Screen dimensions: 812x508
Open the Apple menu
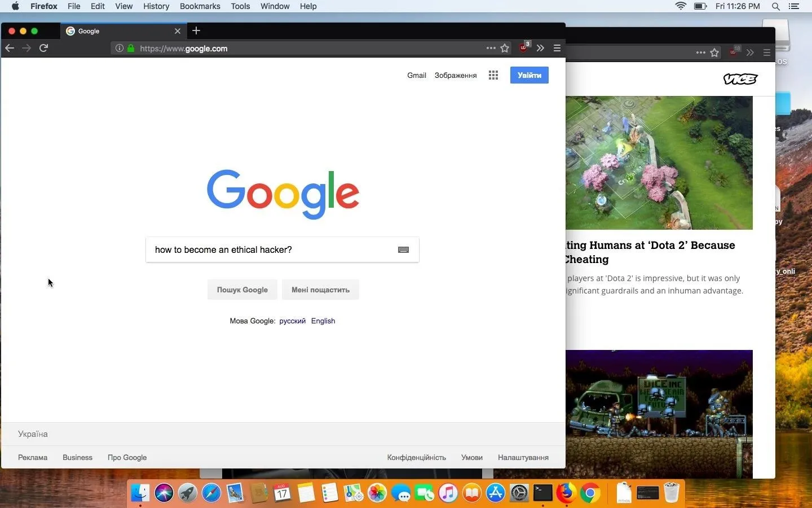pyautogui.click(x=15, y=6)
